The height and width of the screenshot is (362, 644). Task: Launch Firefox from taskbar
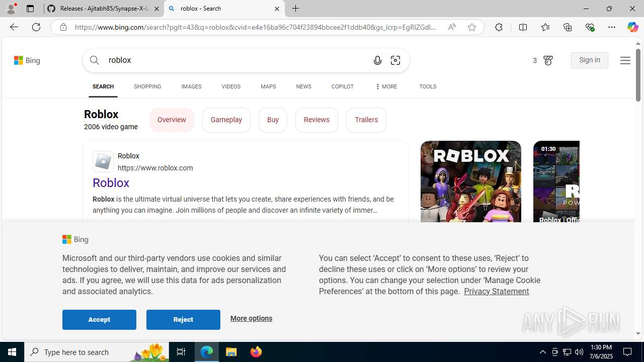pyautogui.click(x=256, y=352)
